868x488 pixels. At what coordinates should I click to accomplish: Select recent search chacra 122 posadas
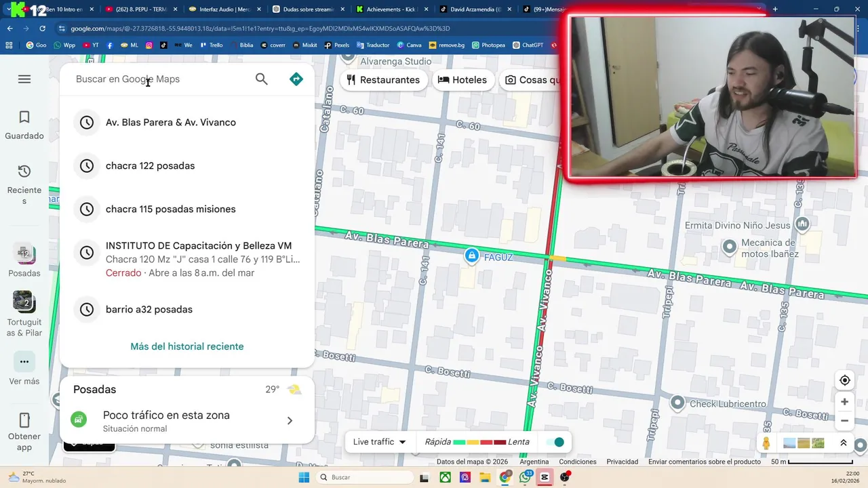coord(187,166)
